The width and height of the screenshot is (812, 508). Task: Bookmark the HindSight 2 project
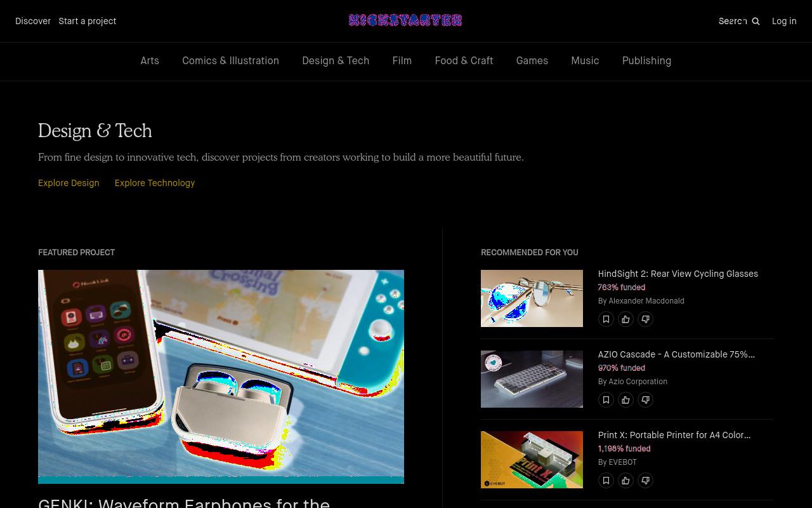(606, 319)
